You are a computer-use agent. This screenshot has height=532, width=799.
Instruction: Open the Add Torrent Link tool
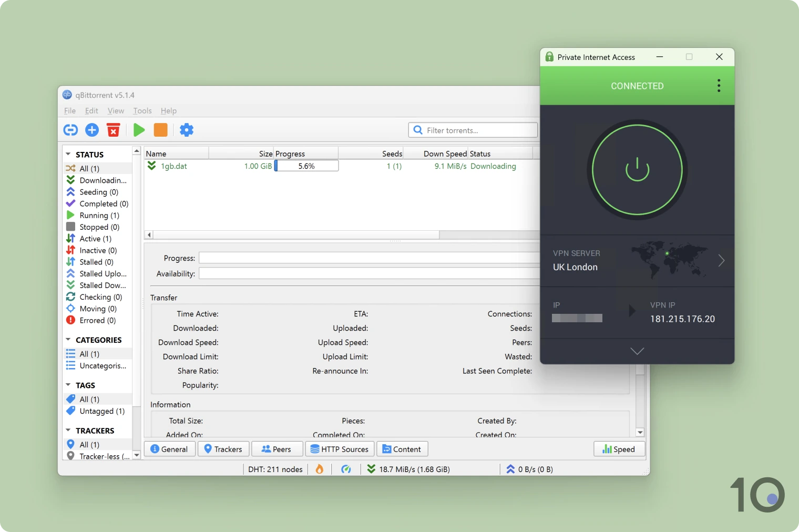pos(70,130)
